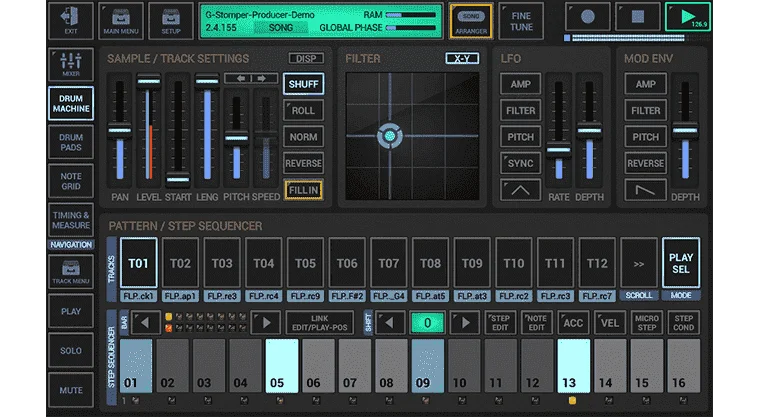Go to next bar with BAR right arrow
The image size is (760, 417).
266,322
